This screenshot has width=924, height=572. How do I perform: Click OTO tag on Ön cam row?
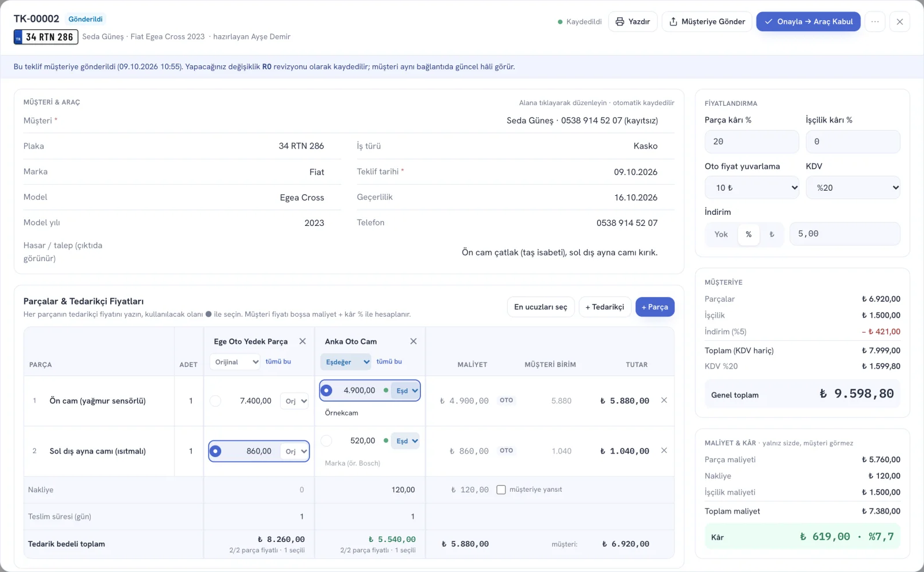506,400
